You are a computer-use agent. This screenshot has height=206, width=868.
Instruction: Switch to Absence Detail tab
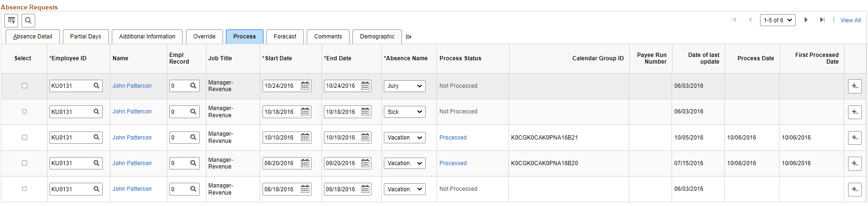click(33, 37)
